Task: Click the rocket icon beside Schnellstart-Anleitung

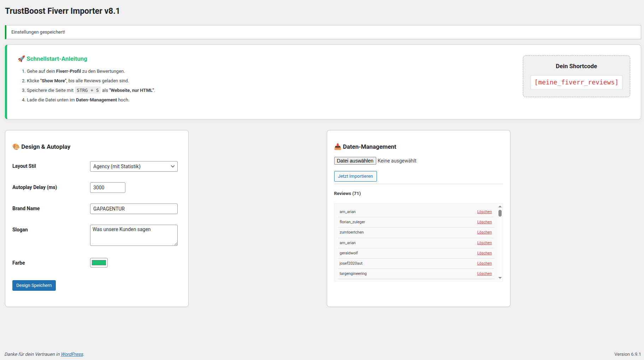Action: [x=21, y=59]
